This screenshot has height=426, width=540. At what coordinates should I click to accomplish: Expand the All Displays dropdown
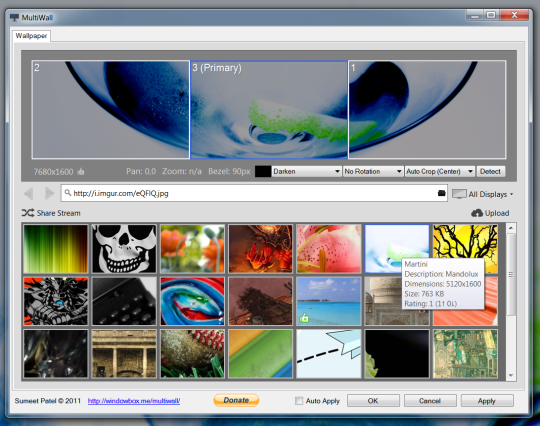click(511, 194)
